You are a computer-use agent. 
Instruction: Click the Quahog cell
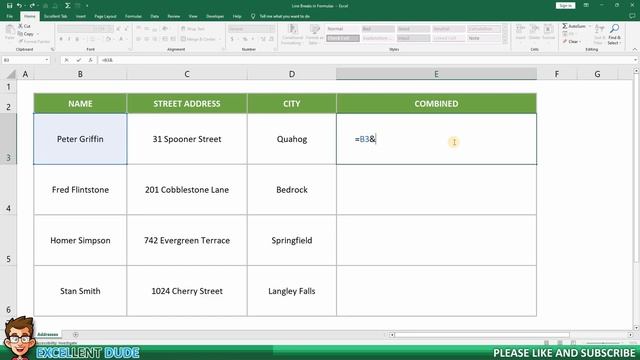(x=292, y=139)
